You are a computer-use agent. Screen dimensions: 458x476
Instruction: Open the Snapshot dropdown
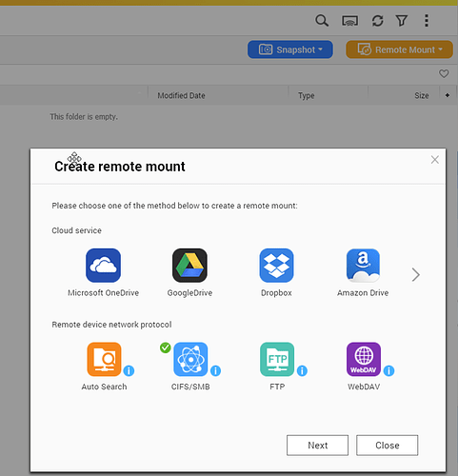(x=290, y=50)
